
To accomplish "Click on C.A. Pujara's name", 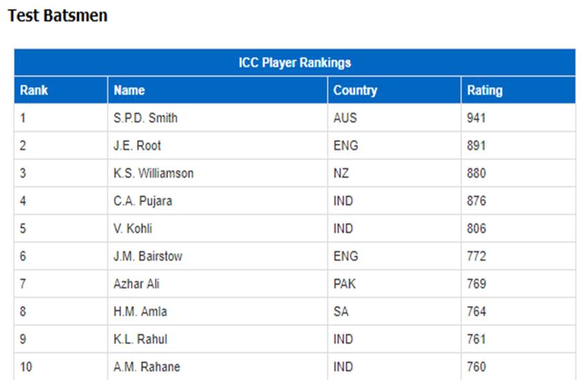I will point(143,201).
